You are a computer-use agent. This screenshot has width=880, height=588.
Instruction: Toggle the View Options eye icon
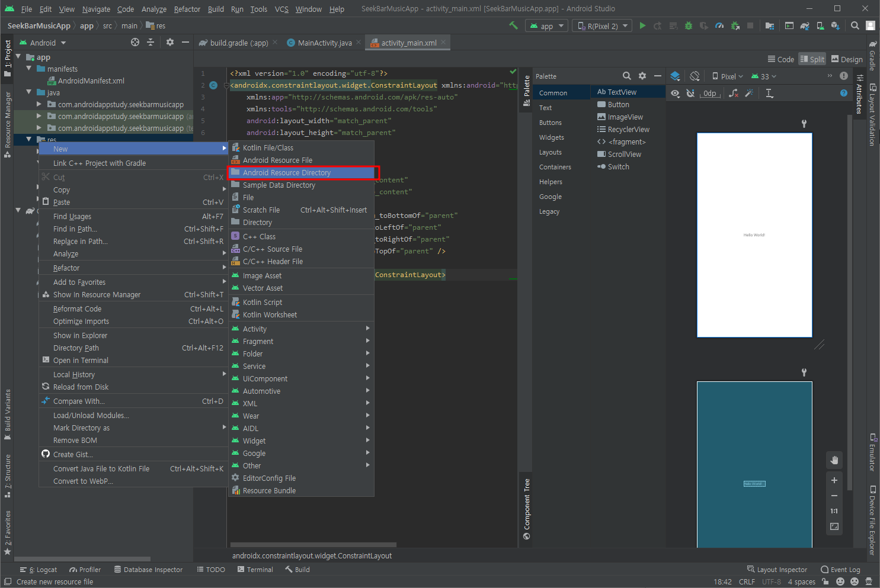675,93
